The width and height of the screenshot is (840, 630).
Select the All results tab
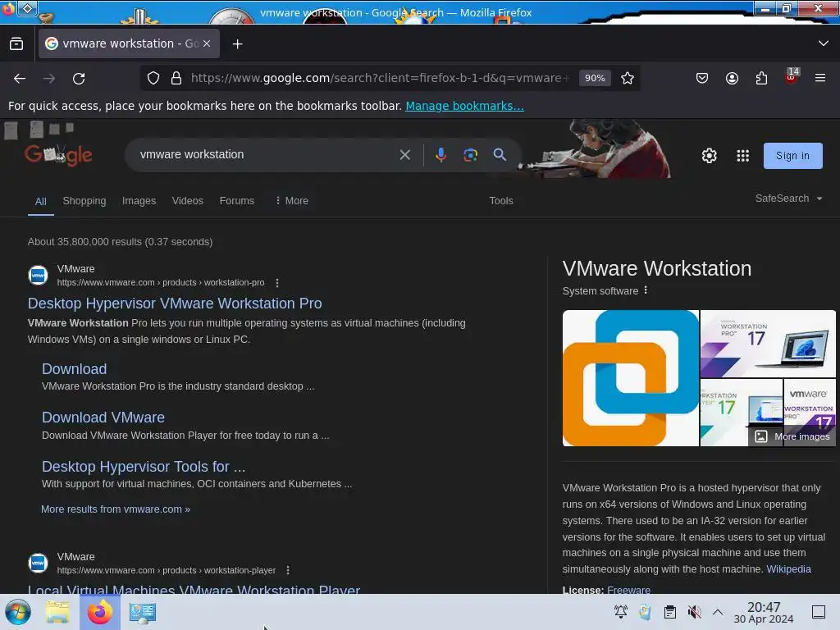(x=41, y=202)
